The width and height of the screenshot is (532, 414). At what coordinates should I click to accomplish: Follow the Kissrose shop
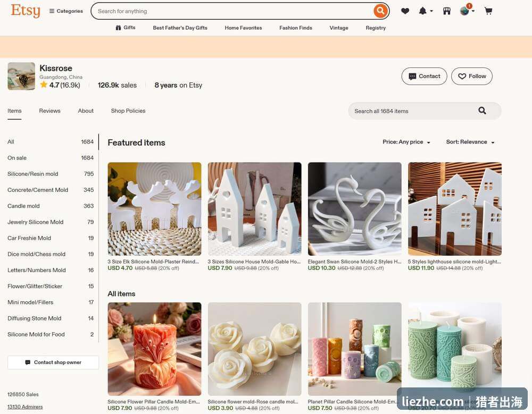pyautogui.click(x=471, y=77)
